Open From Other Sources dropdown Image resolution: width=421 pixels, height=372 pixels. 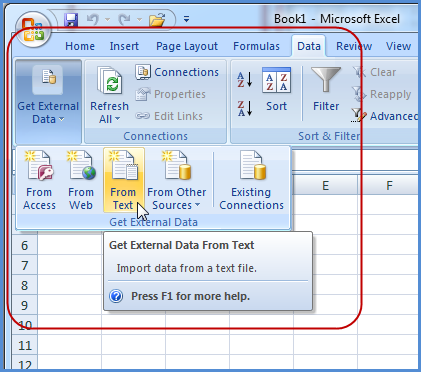click(176, 180)
